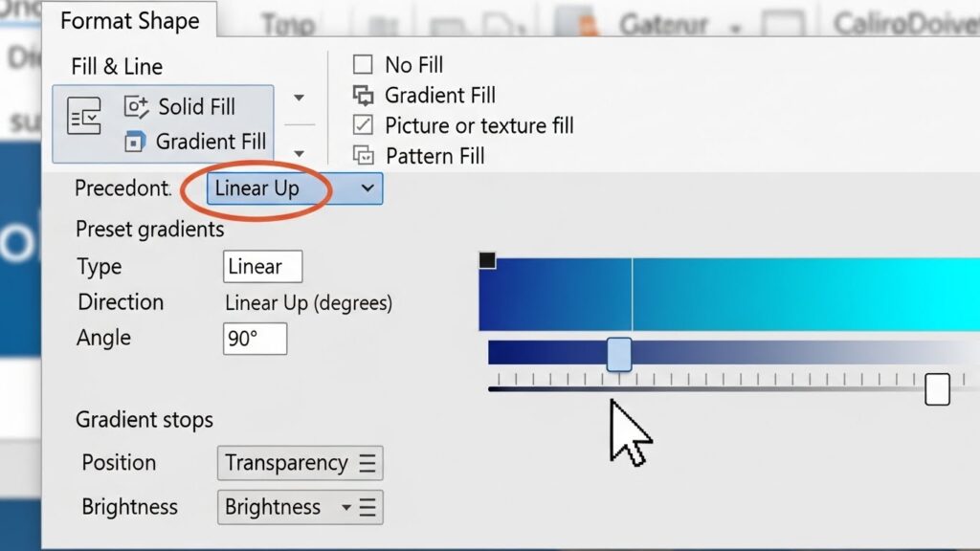Click the Angle field showing 90°
The height and width of the screenshot is (551, 980).
pos(255,339)
